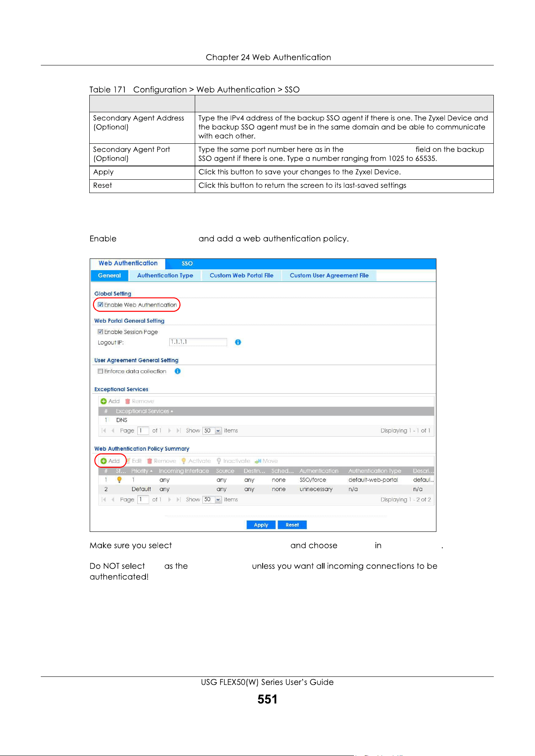Click the St... status column header
535x756 pixels.
click(x=120, y=471)
